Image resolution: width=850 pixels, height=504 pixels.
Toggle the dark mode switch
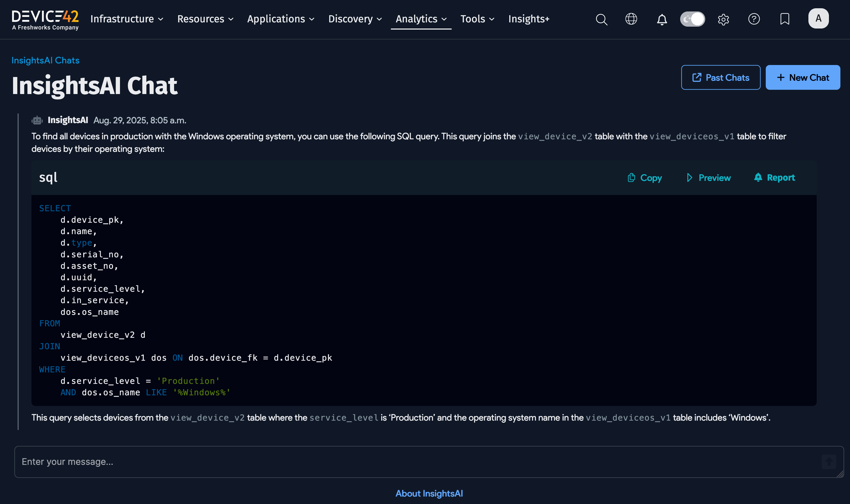(692, 19)
